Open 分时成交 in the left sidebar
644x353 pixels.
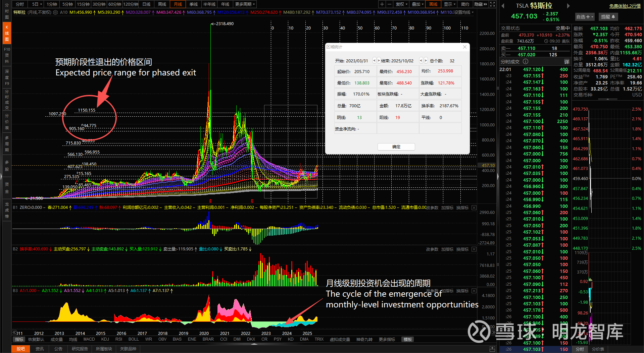pos(7,100)
